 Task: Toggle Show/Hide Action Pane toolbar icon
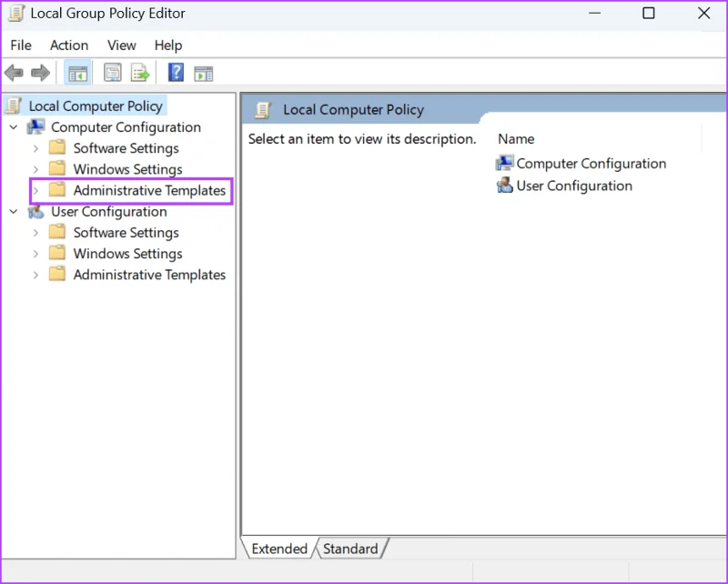[x=203, y=74]
